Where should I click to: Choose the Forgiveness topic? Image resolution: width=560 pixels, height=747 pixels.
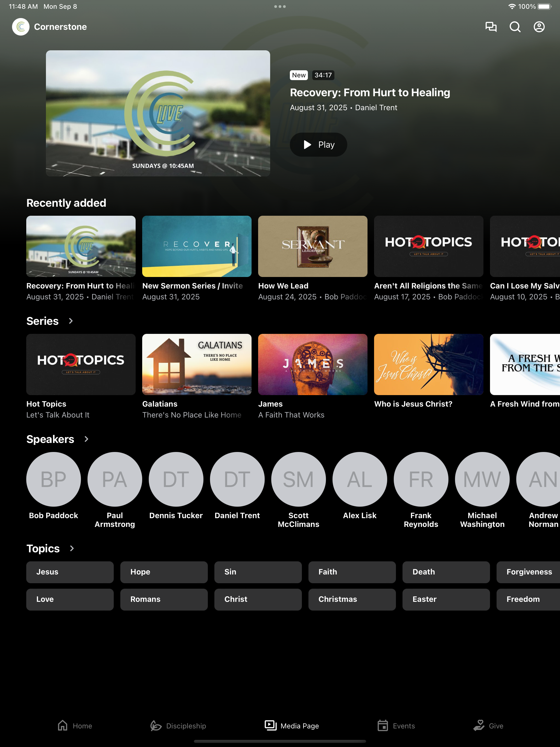click(528, 572)
